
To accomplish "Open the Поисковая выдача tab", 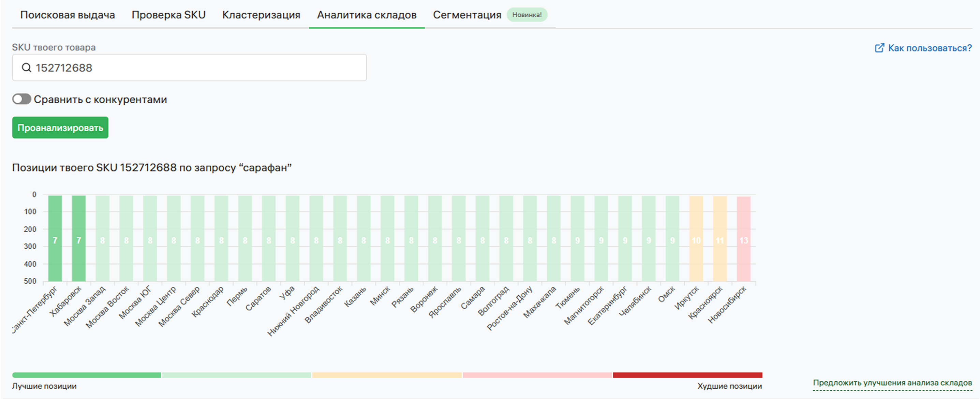I will tap(67, 15).
